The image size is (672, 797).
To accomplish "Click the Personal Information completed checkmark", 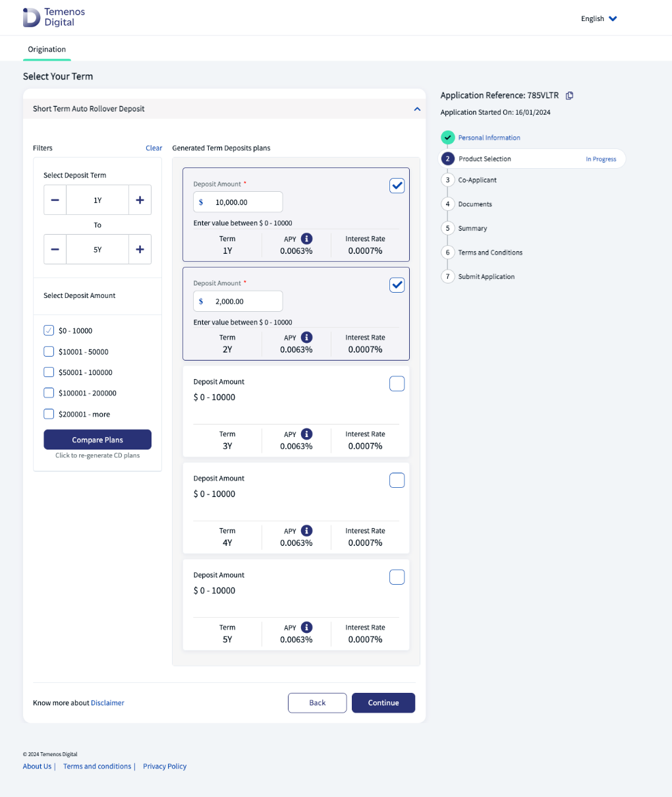I will tap(448, 138).
